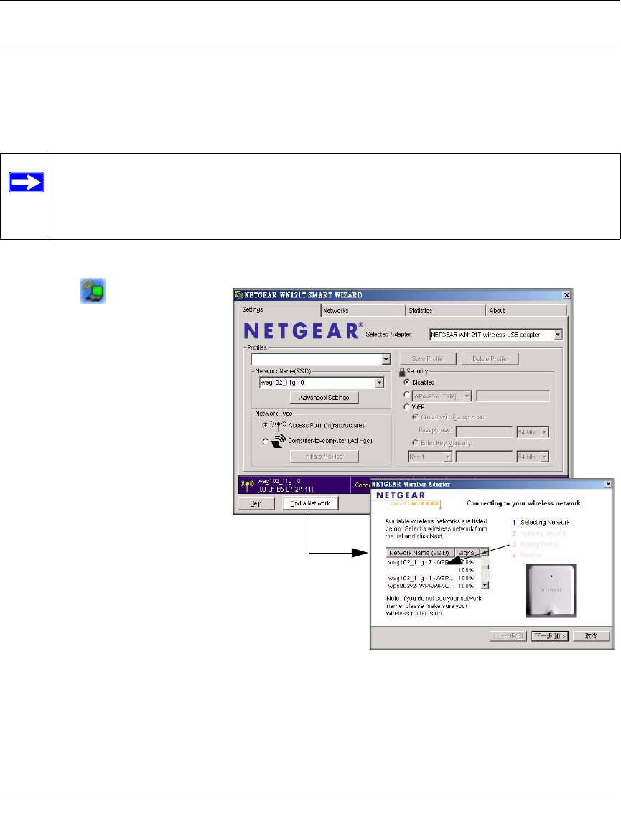The height and width of the screenshot is (840, 621).
Task: Open the manual key 64 bits dropdown
Action: [544, 457]
